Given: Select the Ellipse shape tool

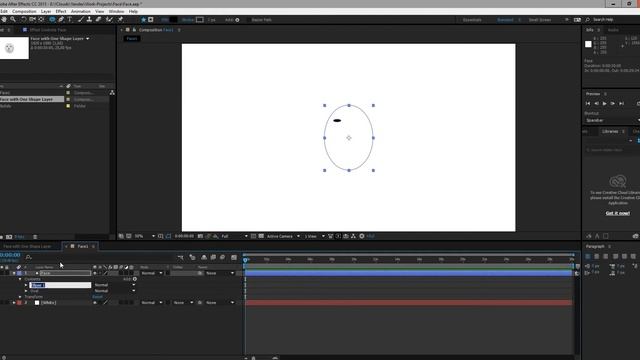Looking at the screenshot, I should click(x=52, y=19).
